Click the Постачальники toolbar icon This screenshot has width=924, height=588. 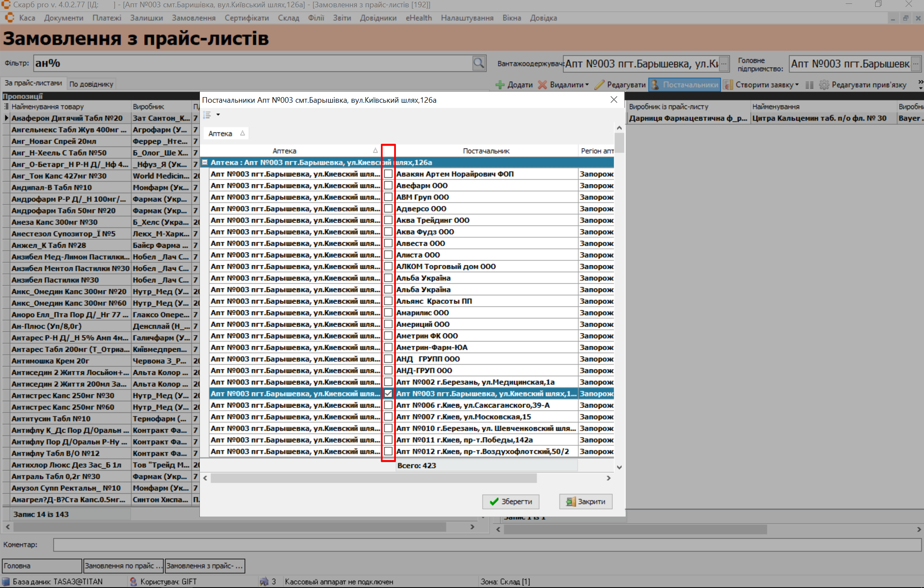(655, 85)
